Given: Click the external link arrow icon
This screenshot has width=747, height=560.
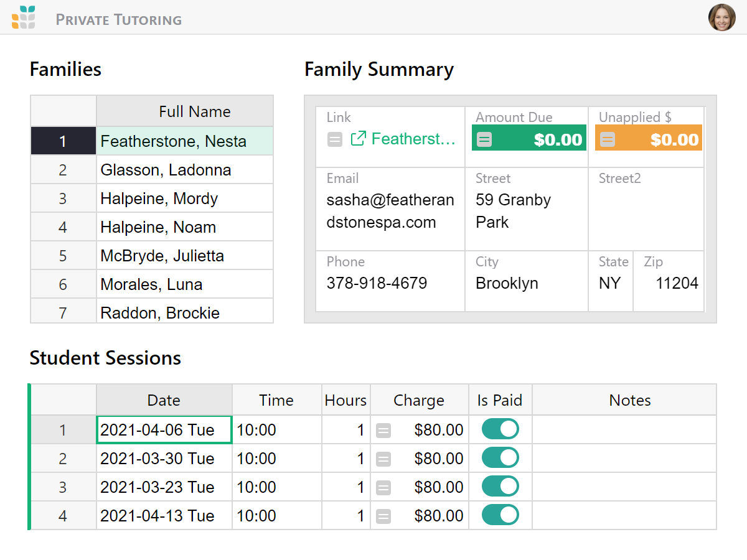Looking at the screenshot, I should (x=358, y=139).
